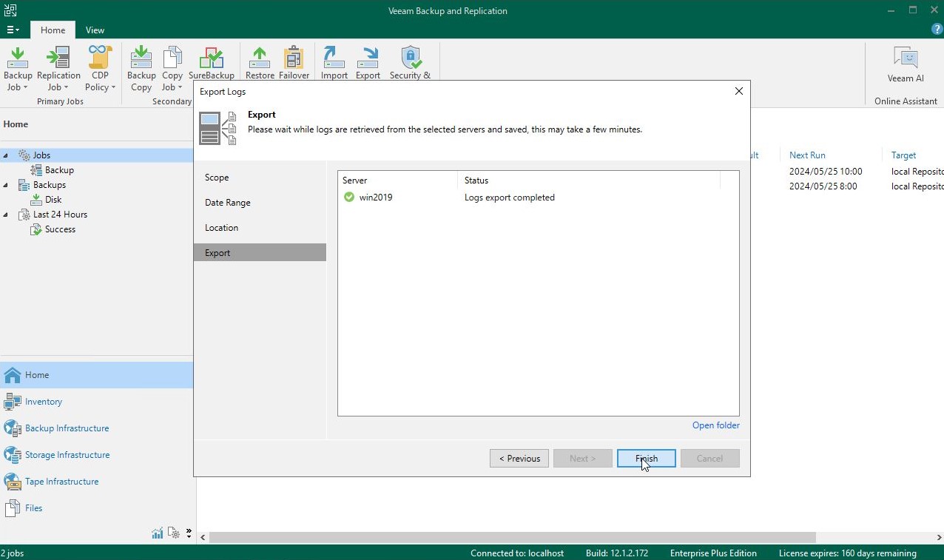Select the Home navigation pane

coord(96,375)
